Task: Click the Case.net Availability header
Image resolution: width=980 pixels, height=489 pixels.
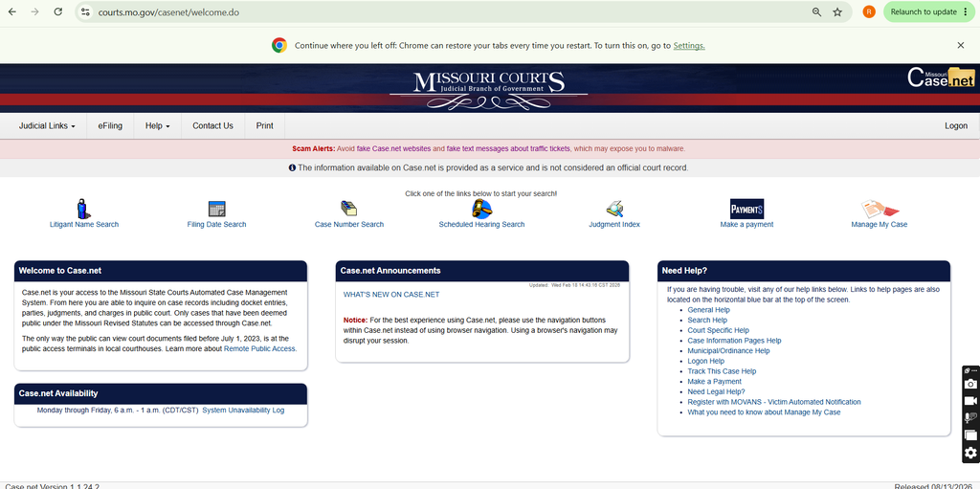Action: (161, 393)
